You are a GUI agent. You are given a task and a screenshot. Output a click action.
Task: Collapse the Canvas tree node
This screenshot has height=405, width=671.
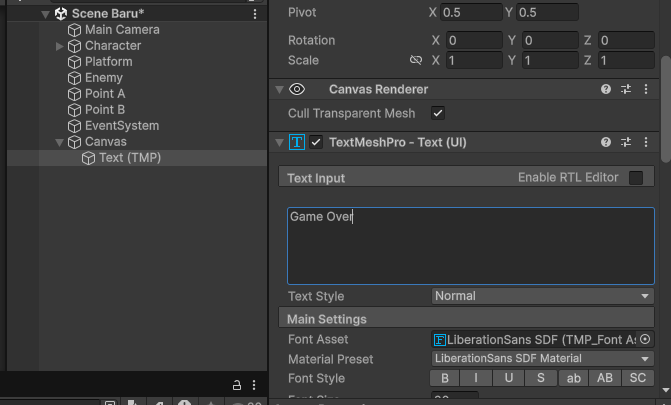pyautogui.click(x=59, y=142)
